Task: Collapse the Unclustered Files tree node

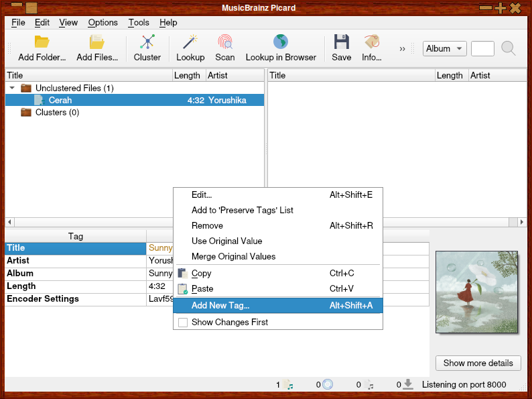Action: point(12,88)
